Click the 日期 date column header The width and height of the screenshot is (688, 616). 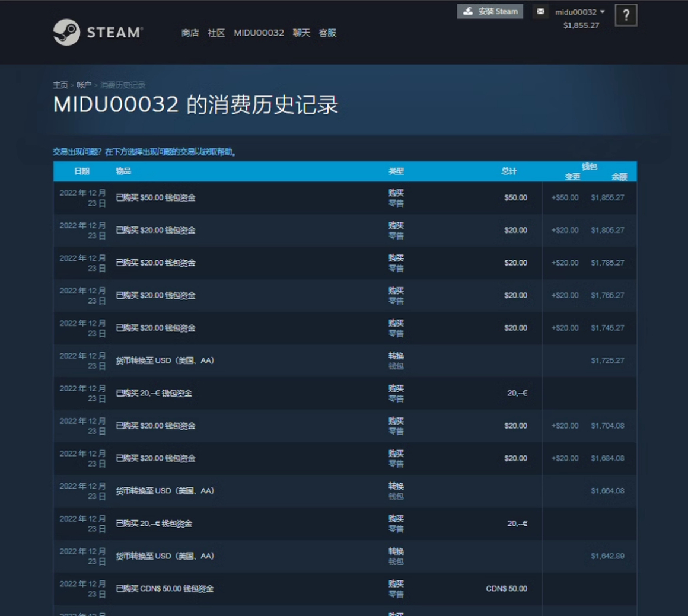pos(82,171)
